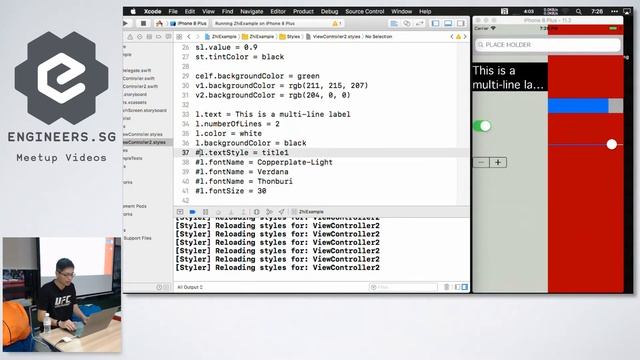640x360 pixels.
Task: Toggle the Navigator panel visibility
Action: pyautogui.click(x=436, y=24)
